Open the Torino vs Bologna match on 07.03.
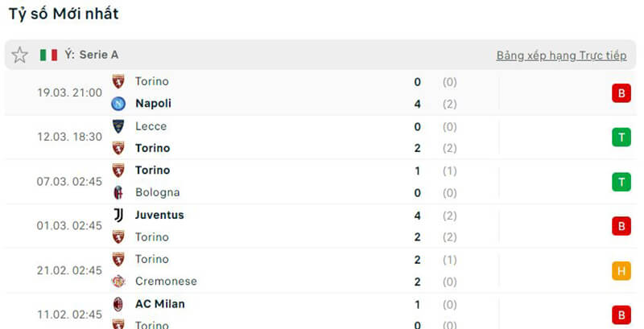Screen dimensions: 644x329 tap(69, 182)
